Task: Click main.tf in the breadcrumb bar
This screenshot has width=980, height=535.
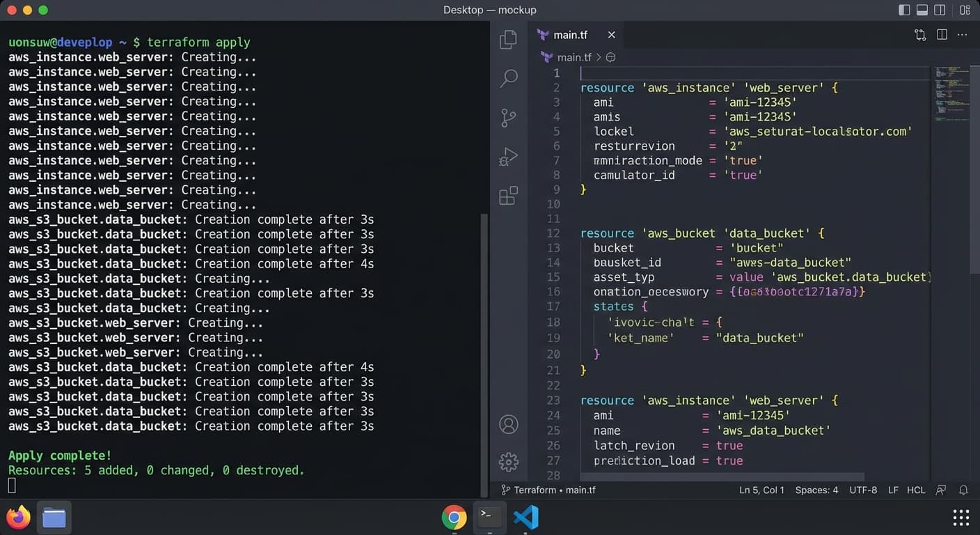Action: pos(574,57)
